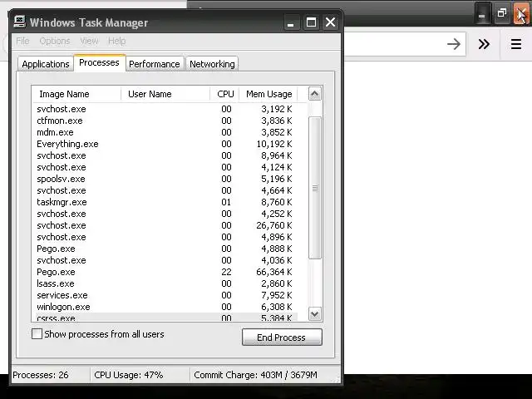Screen dimensions: 532x399
Task: Select the taskmgr.exe process
Action: point(165,202)
